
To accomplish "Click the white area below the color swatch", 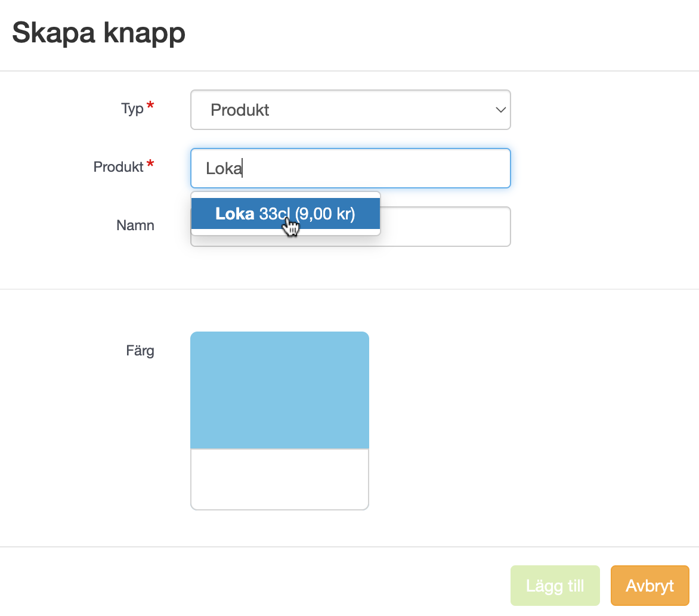I will 280,479.
